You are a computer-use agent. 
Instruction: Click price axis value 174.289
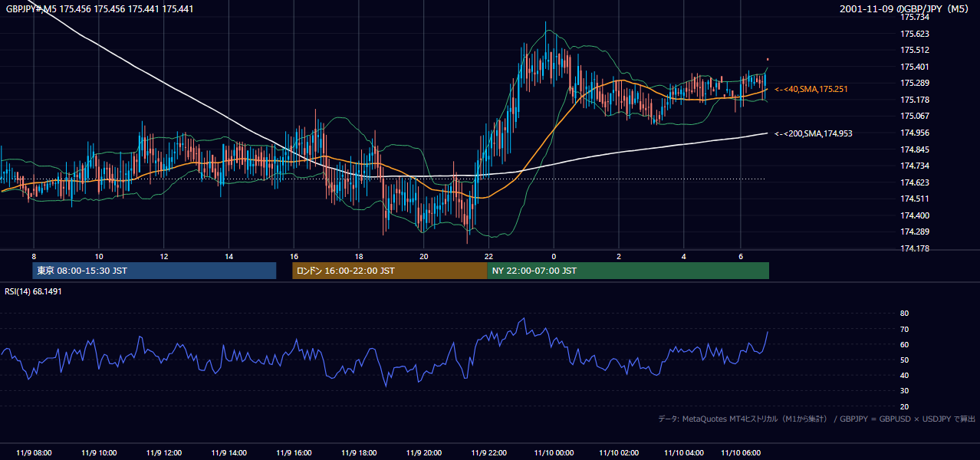pyautogui.click(x=915, y=232)
